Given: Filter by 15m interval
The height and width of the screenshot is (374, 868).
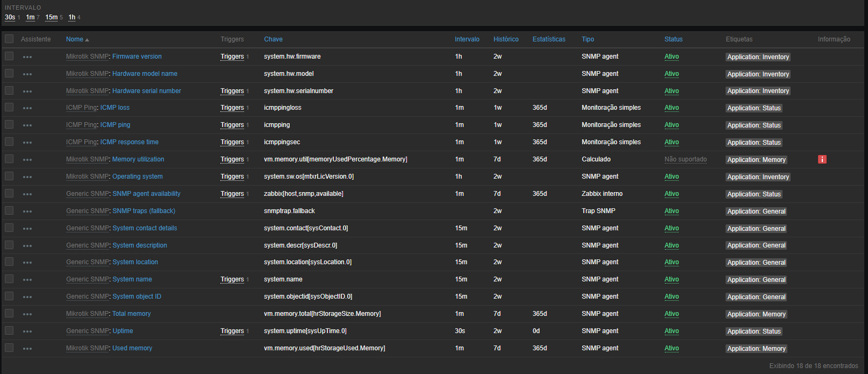Looking at the screenshot, I should pyautogui.click(x=51, y=17).
